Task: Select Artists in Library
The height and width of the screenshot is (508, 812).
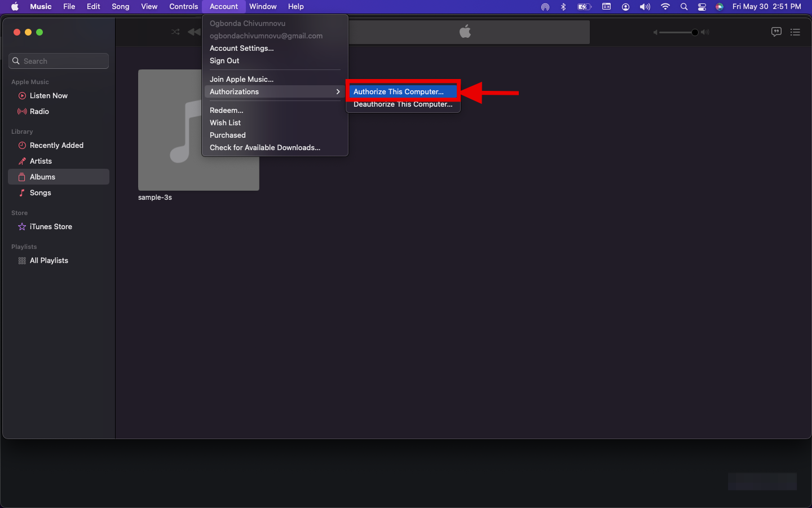Action: point(59,161)
